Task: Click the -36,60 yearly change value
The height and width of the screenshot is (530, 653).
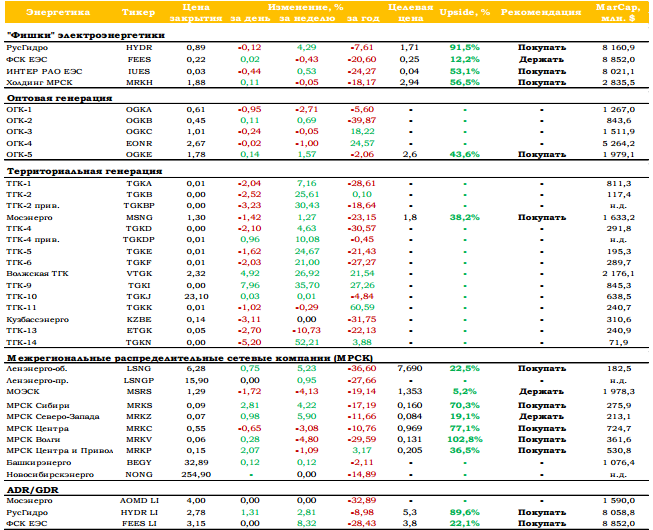Action: [x=362, y=368]
